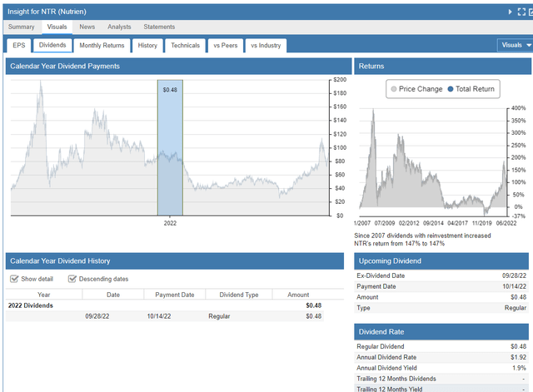Click the Dividend Type column header
This screenshot has width=533, height=392.
(239, 295)
